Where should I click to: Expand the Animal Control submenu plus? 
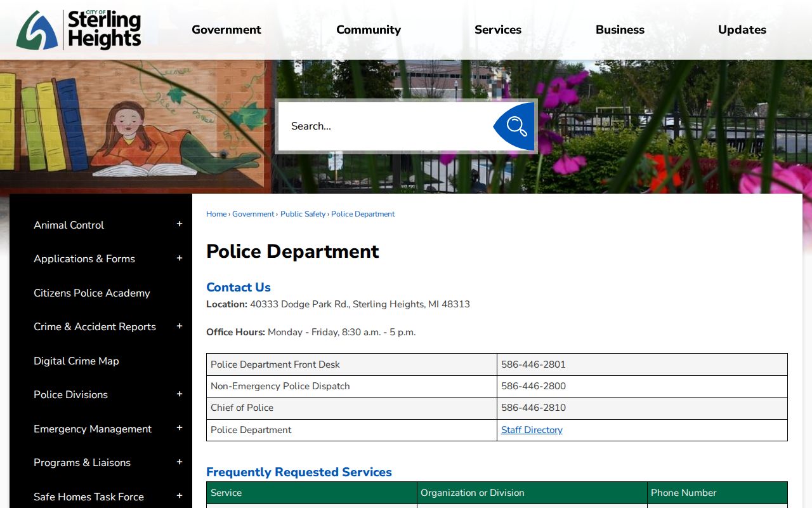(x=180, y=224)
